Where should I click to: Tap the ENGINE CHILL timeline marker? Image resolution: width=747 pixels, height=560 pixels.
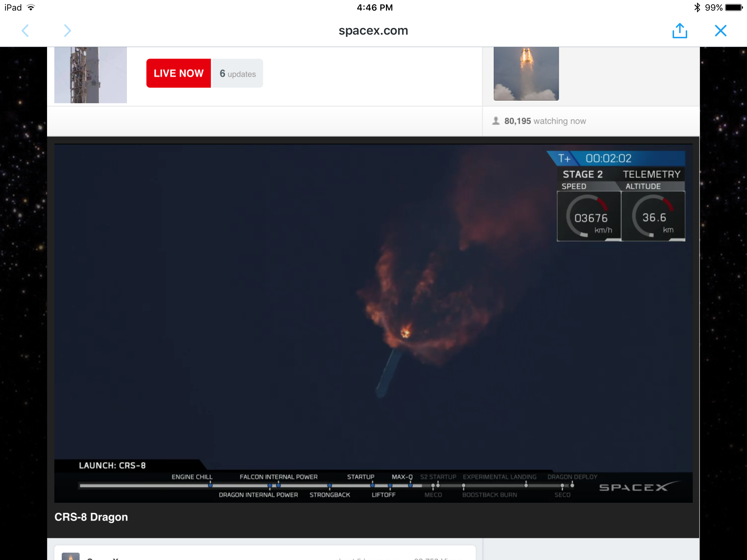pyautogui.click(x=210, y=485)
